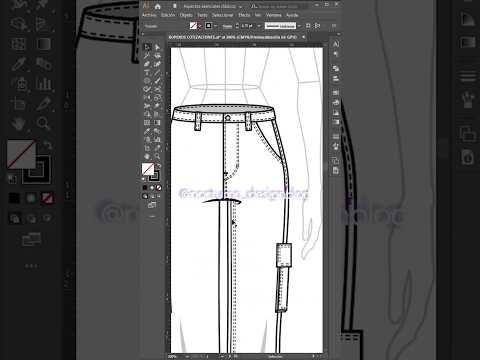Pick the Line Segment tool
The height and width of the screenshot is (360, 480).
[157, 72]
